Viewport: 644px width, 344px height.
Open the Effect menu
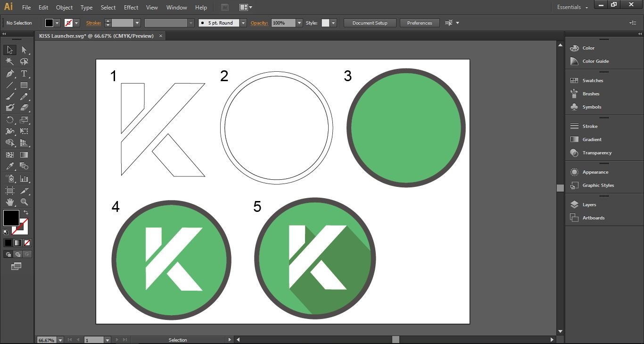(x=131, y=8)
